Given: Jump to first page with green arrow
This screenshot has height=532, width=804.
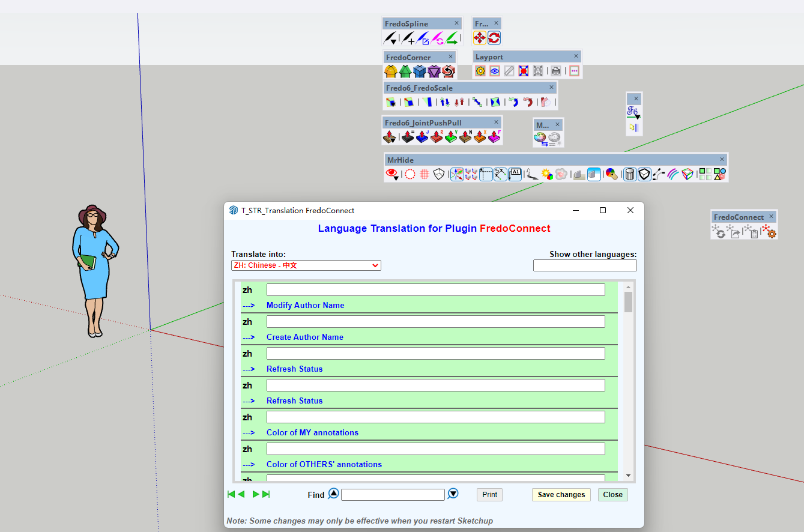Looking at the screenshot, I should point(231,494).
